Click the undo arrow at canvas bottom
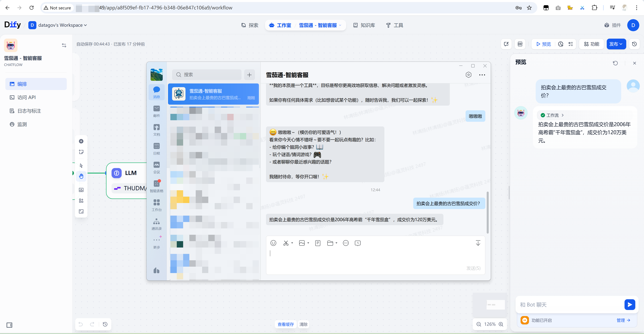The image size is (644, 334). (x=80, y=324)
